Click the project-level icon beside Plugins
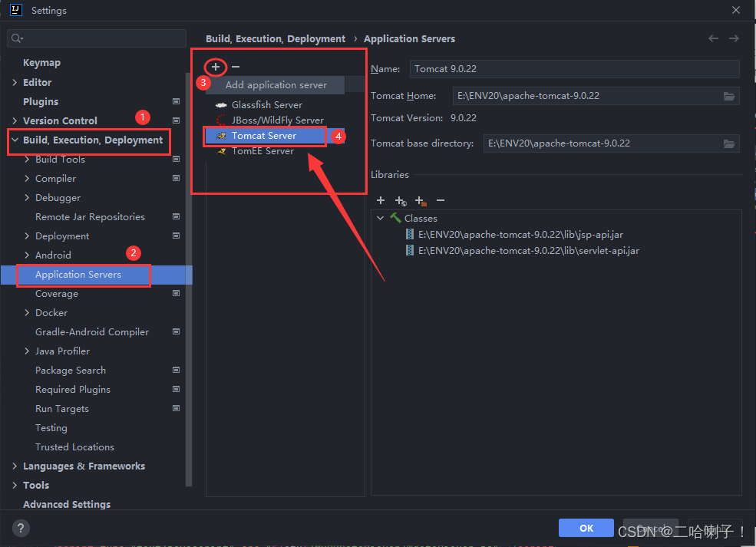The height and width of the screenshot is (547, 756). (176, 101)
